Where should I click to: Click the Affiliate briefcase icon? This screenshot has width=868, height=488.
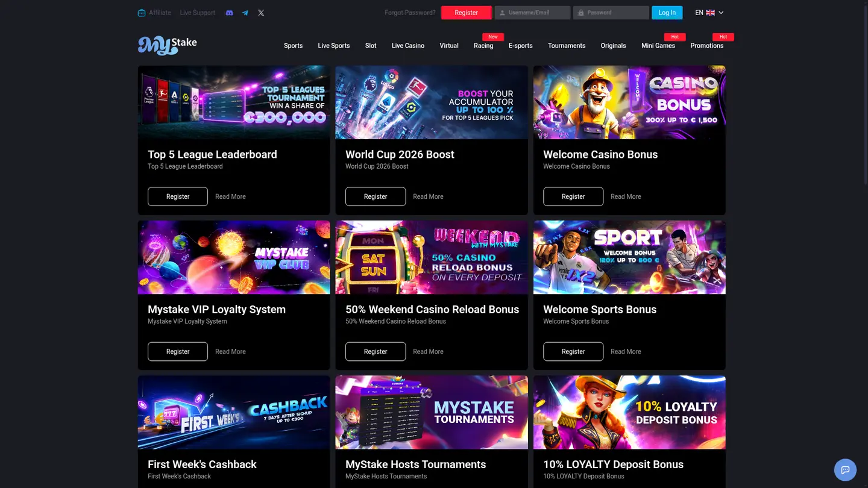[142, 13]
